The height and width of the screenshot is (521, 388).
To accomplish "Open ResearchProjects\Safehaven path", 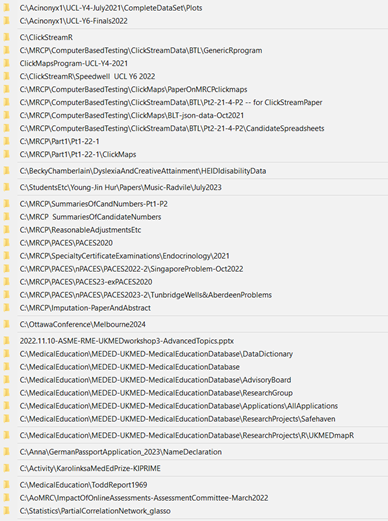I will [178, 419].
